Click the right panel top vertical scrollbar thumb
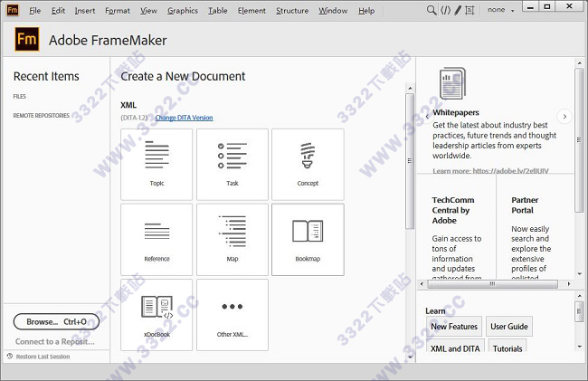Screen dimensions: 588x381 pyautogui.click(x=579, y=140)
